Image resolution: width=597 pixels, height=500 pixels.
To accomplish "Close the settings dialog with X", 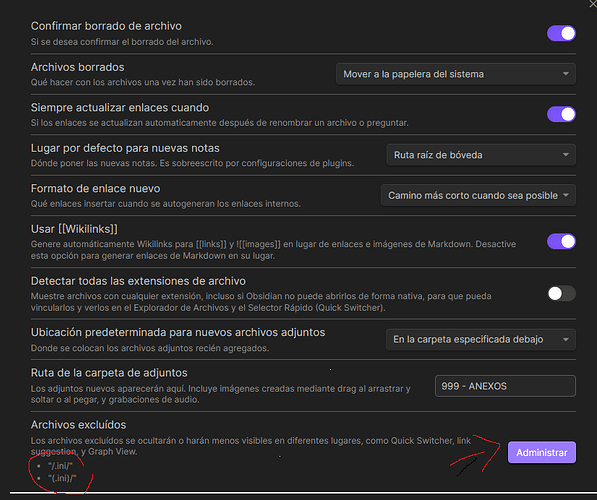I will [x=593, y=4].
